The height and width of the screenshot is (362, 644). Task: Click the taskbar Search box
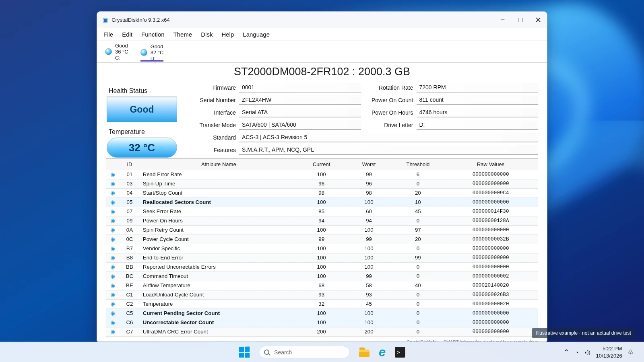(x=304, y=352)
